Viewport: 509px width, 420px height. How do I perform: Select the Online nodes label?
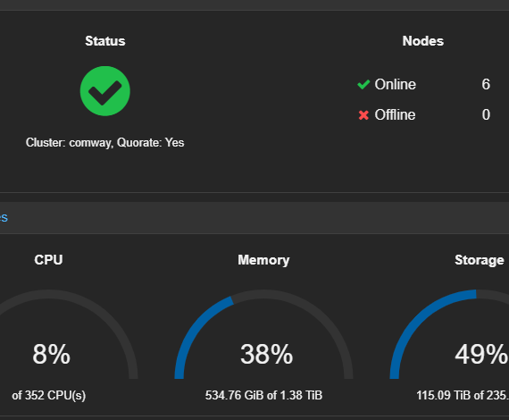tap(395, 85)
